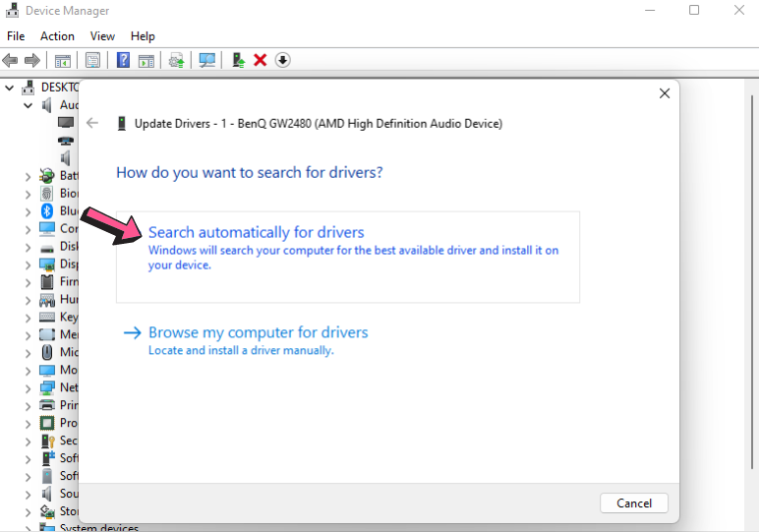The height and width of the screenshot is (532, 760).
Task: Click Show/Hide Console Tree toolbar icon
Action: click(63, 61)
